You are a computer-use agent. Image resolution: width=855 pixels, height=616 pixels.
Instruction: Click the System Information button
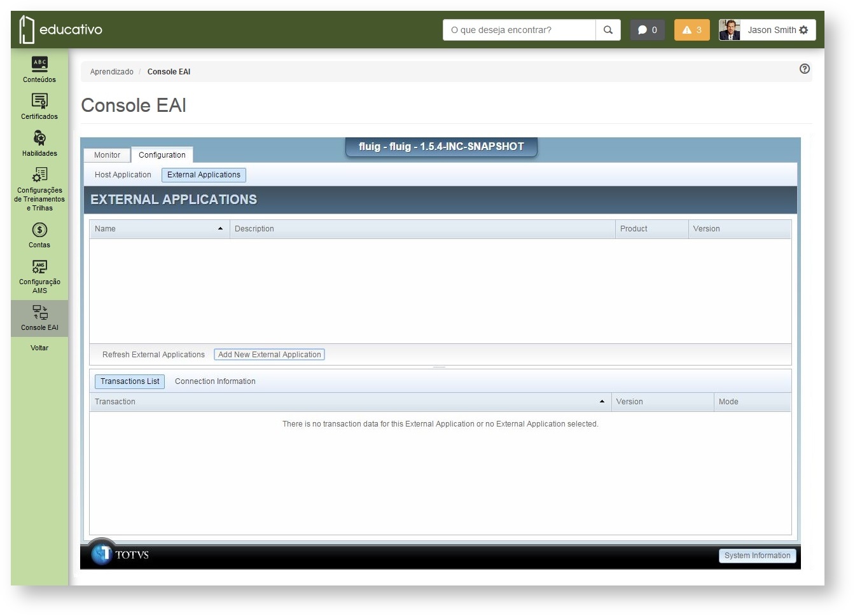(x=757, y=556)
